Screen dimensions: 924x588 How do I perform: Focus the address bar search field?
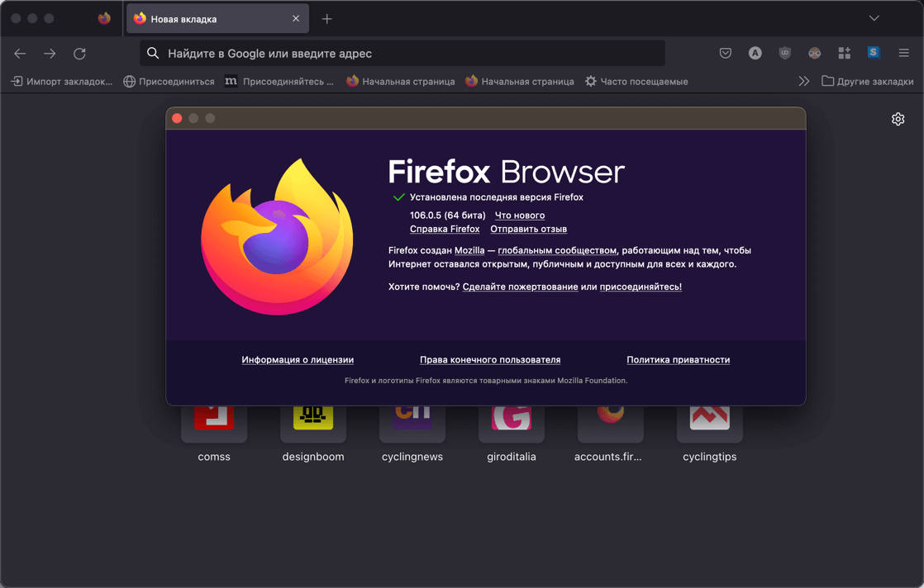402,53
